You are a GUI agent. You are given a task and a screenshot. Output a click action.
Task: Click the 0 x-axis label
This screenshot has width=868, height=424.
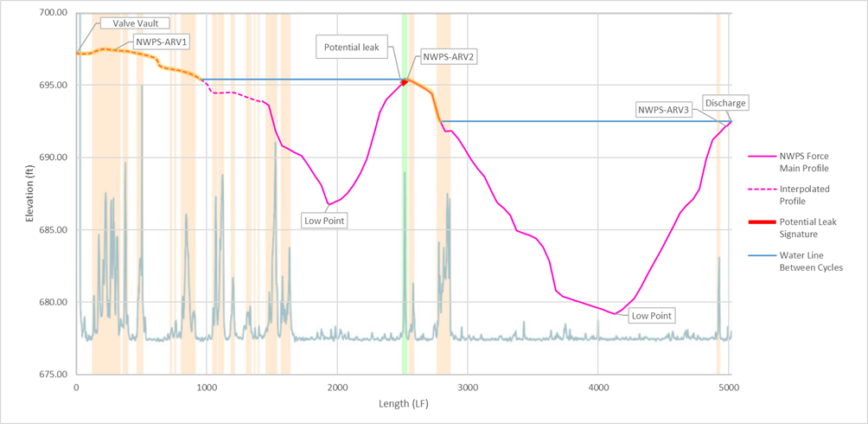(x=76, y=388)
